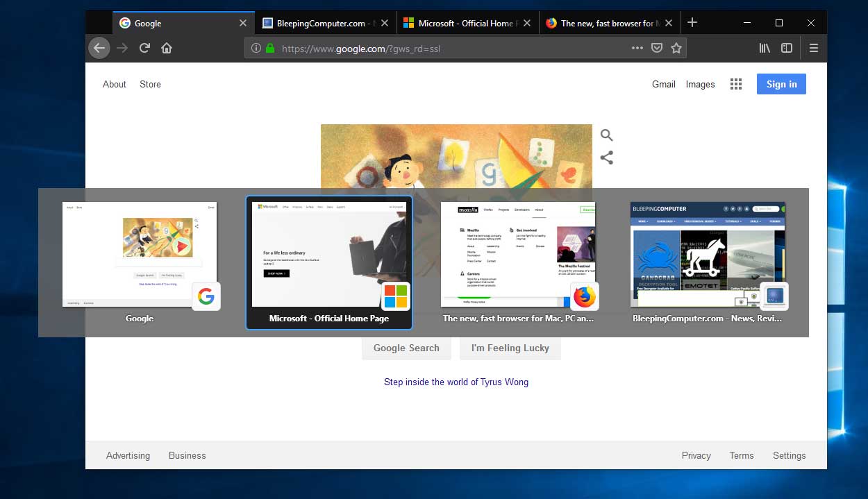This screenshot has width=868, height=499.
Task: Go to the Firefox home page
Action: click(x=167, y=48)
